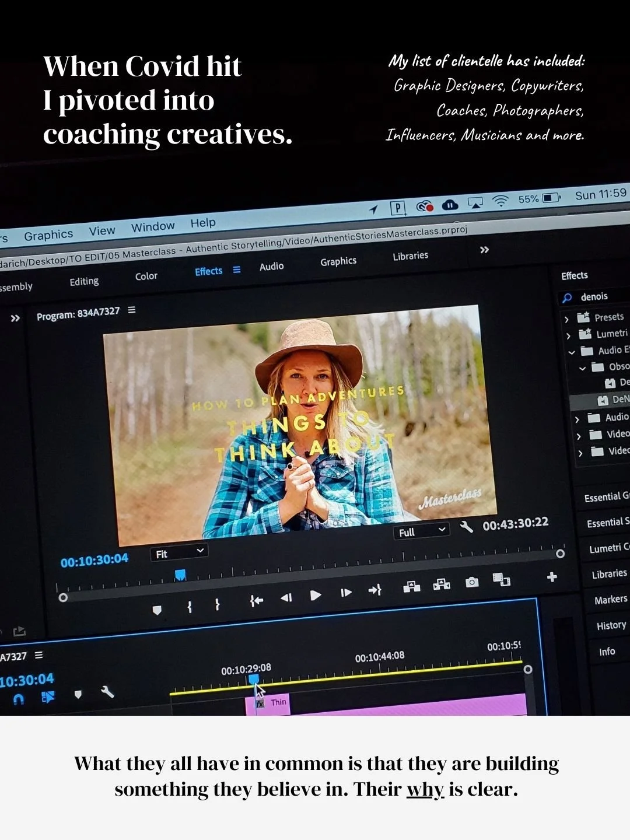The image size is (630, 840).
Task: Open the Comparison View
Action: click(501, 579)
